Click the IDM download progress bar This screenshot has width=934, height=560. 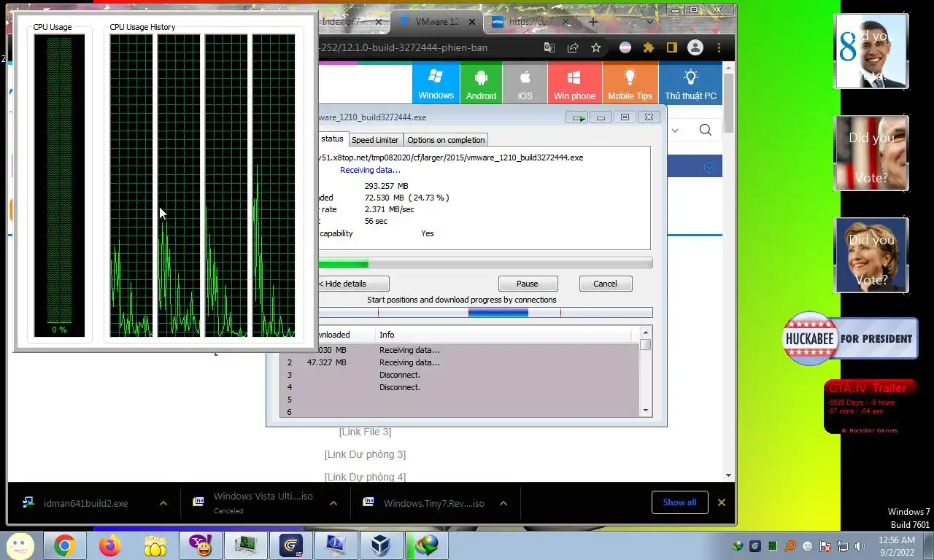[485, 263]
